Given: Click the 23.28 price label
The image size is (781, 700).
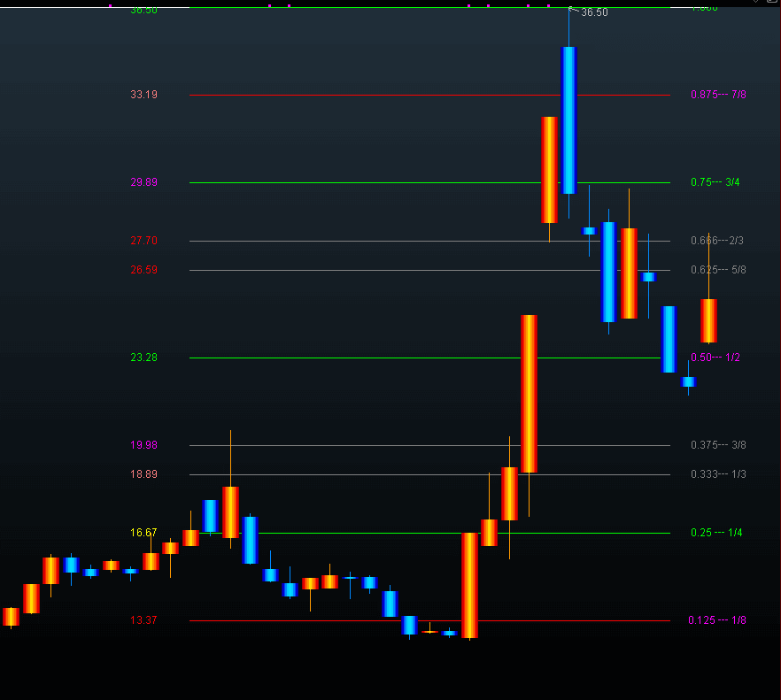Looking at the screenshot, I should [x=143, y=358].
